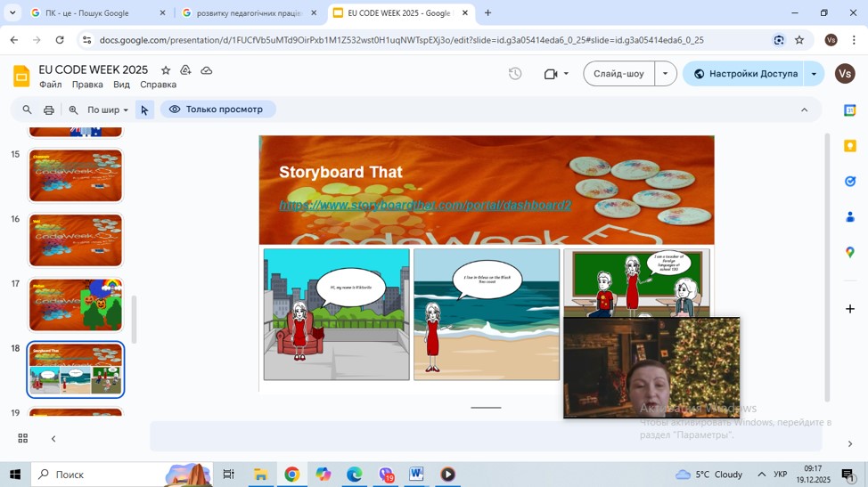The image size is (868, 487).
Task: Toggle the select cursor tool
Action: [144, 110]
